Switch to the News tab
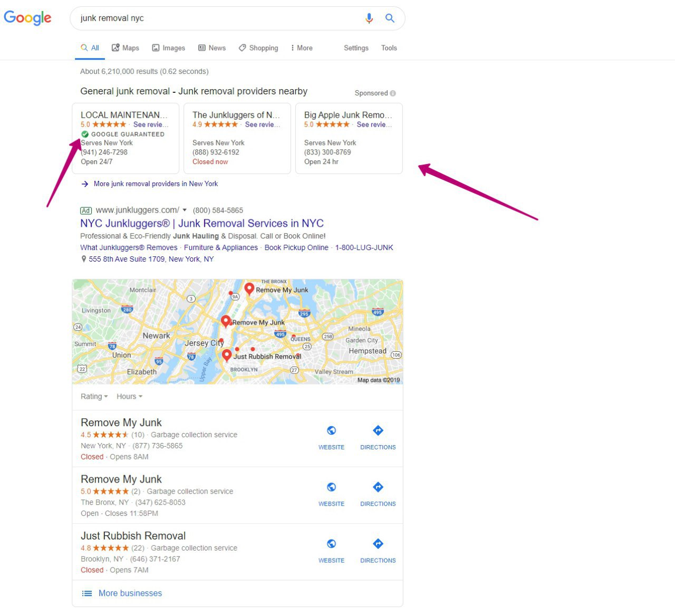The height and width of the screenshot is (616, 675). [212, 48]
